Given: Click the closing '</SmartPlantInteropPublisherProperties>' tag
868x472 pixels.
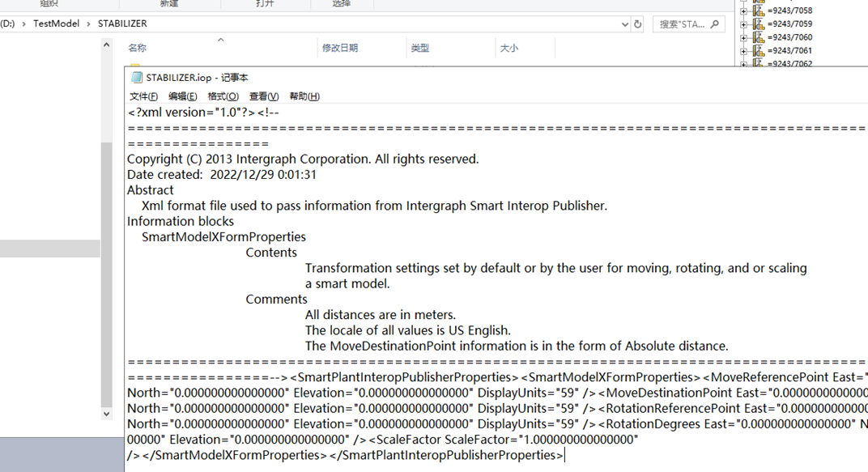Looking at the screenshot, I should [446, 455].
